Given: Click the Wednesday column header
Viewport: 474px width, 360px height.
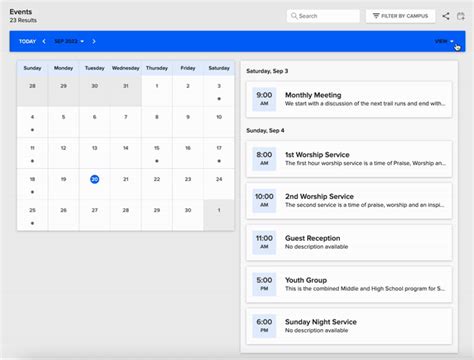Looking at the screenshot, I should 126,68.
